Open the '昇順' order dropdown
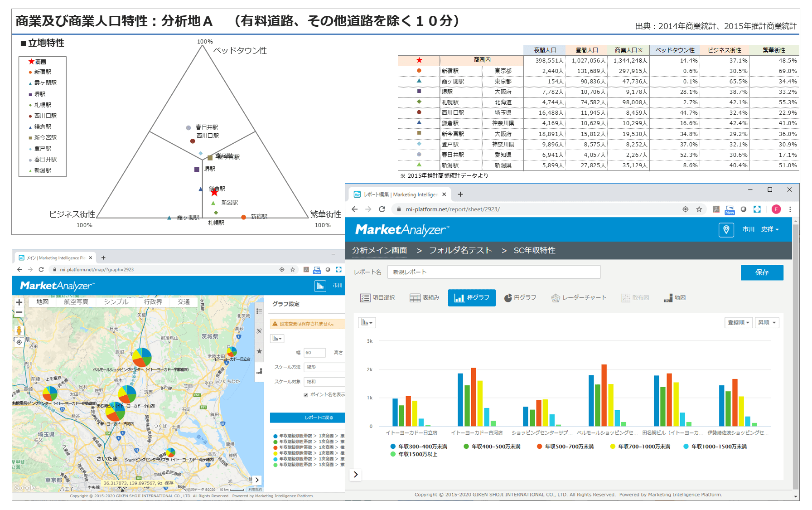The width and height of the screenshot is (812, 510). [x=767, y=323]
